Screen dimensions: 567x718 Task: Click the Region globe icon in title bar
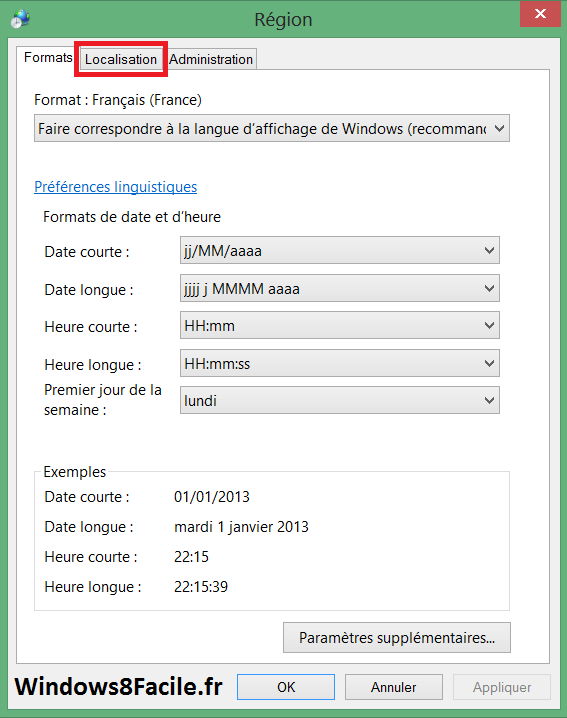[21, 19]
